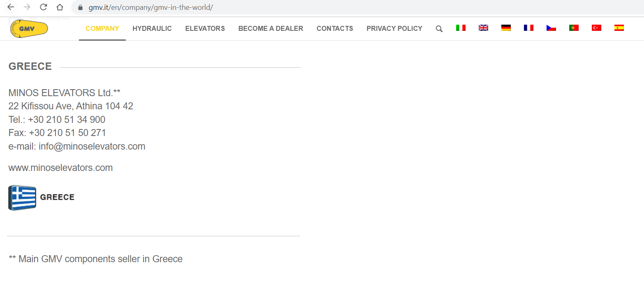Open the COMPANY menu item

pyautogui.click(x=102, y=29)
